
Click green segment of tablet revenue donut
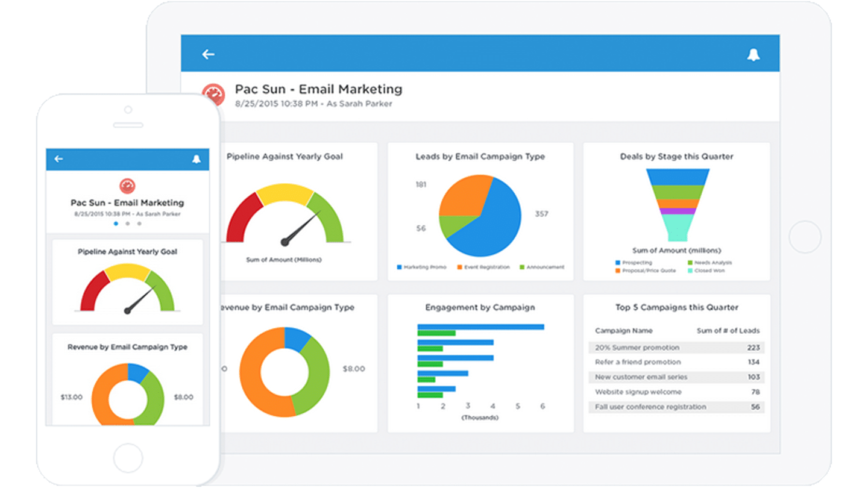(318, 377)
